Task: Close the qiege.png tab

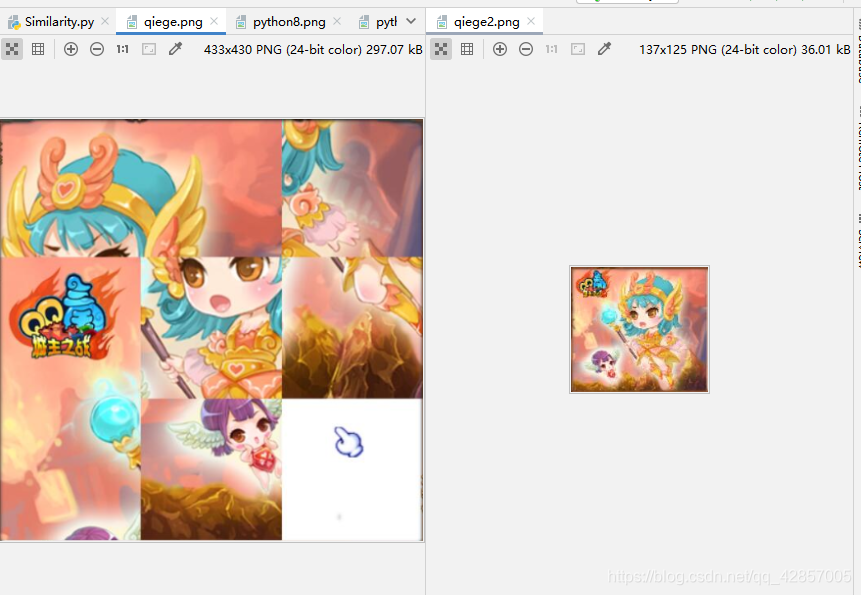Action: coord(214,21)
